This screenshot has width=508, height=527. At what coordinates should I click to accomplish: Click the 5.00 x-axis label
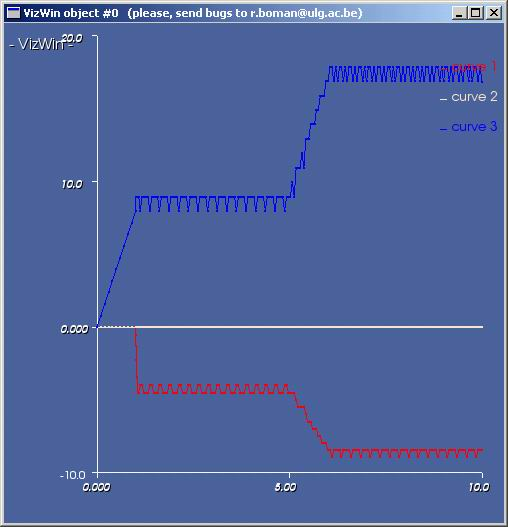click(285, 487)
